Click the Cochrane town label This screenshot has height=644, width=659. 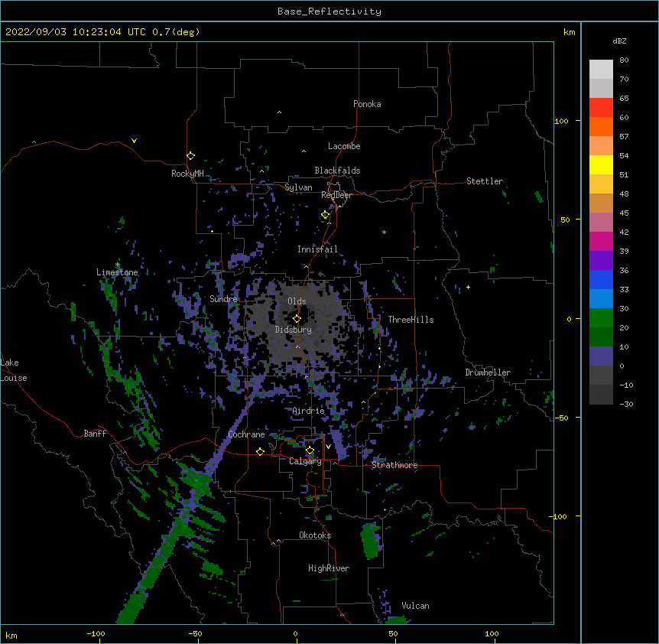tap(246, 434)
